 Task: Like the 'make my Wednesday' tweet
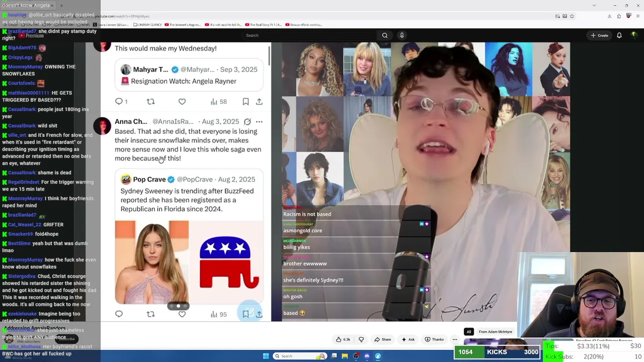coord(182,102)
